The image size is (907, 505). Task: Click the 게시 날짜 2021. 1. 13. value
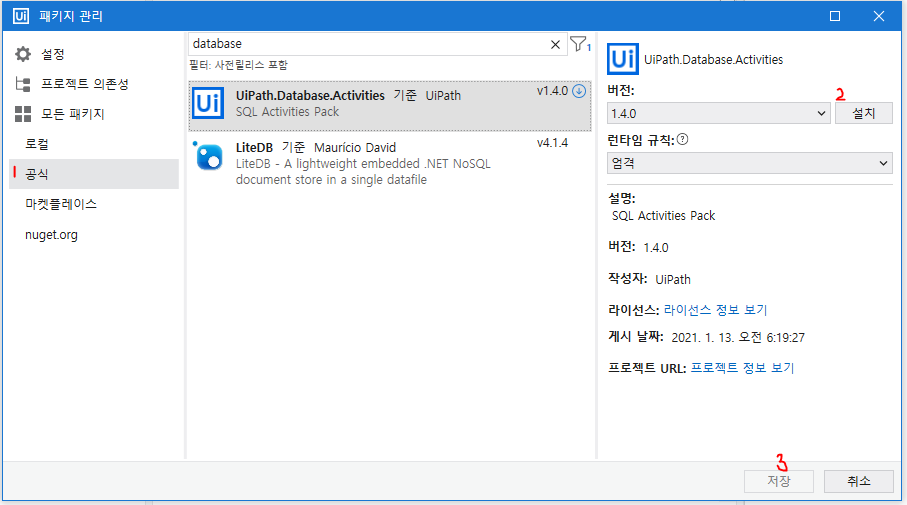click(738, 338)
